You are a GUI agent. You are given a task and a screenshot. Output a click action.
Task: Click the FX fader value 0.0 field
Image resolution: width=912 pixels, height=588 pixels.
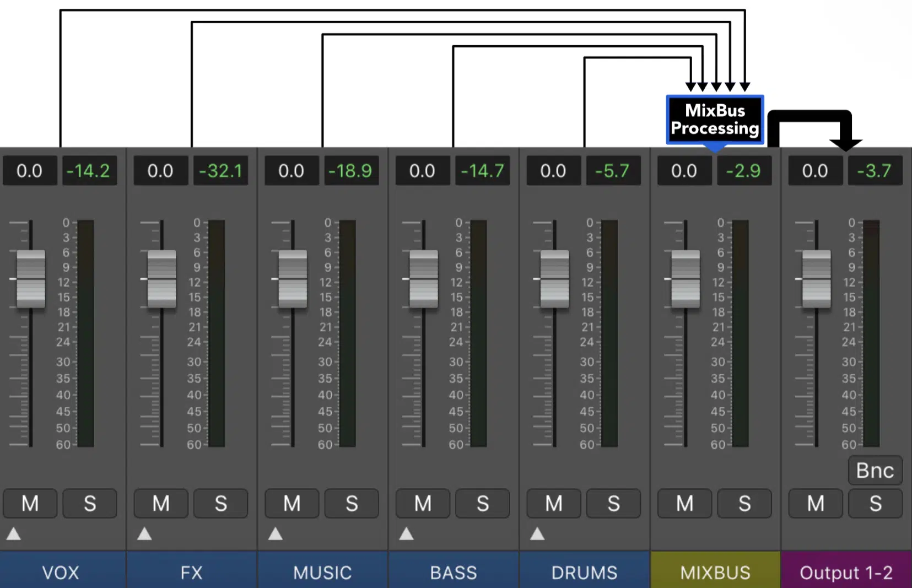tap(160, 171)
